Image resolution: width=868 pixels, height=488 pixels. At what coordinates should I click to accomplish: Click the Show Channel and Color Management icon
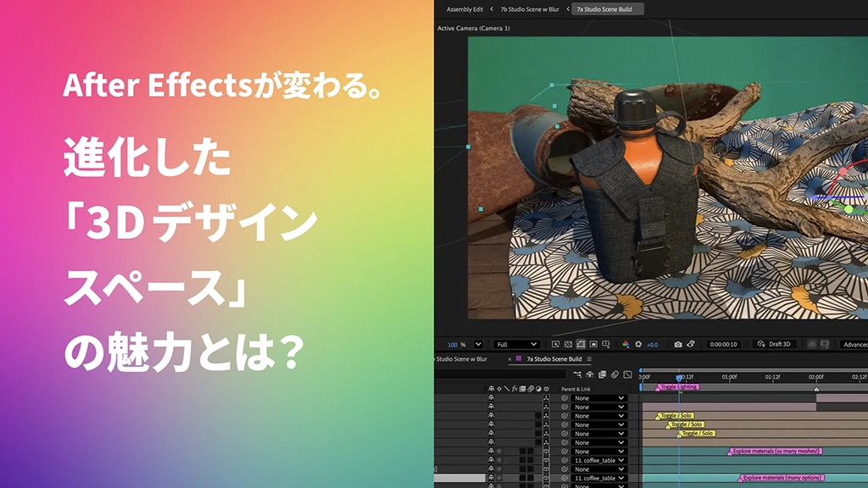[x=625, y=344]
